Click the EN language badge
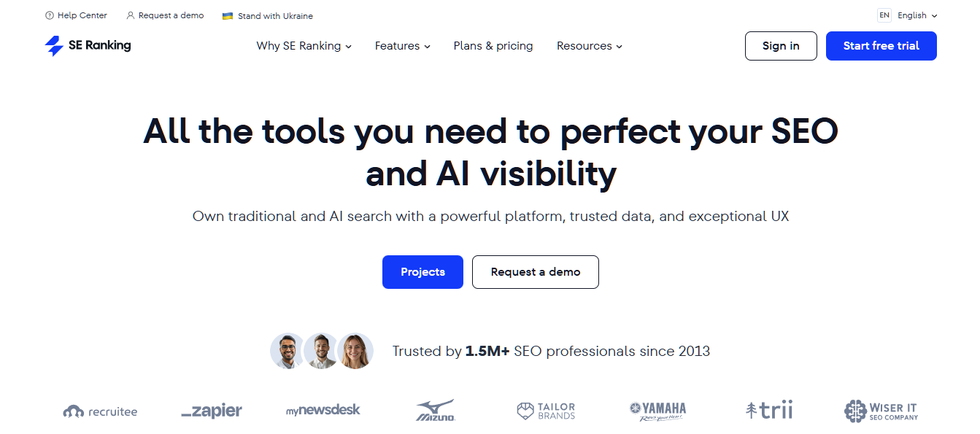This screenshot has height=434, width=980. pos(884,15)
